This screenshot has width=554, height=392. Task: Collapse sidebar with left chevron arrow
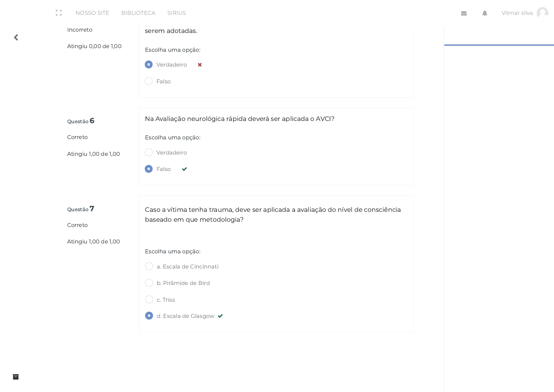tap(16, 37)
